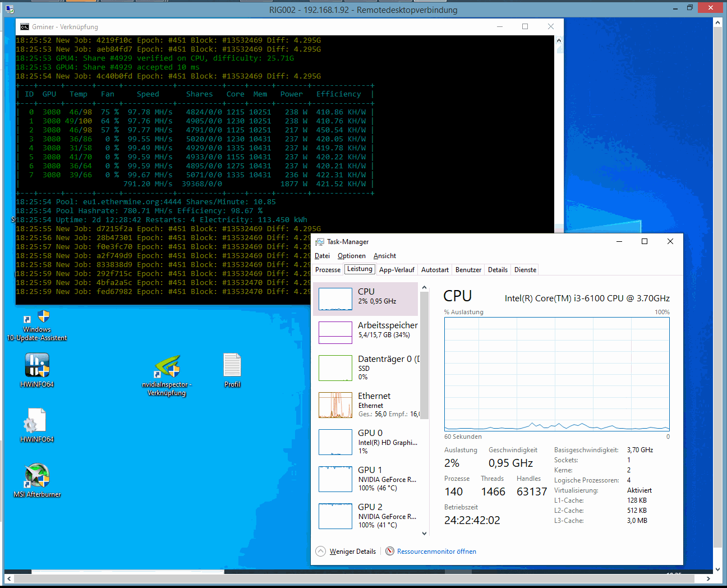
Task: Click the CPU utilization graph area
Action: 556,374
